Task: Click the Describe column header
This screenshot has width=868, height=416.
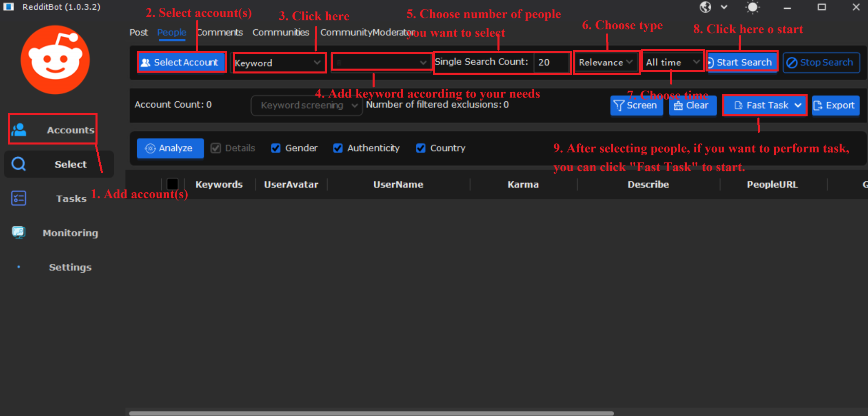Action: click(648, 185)
